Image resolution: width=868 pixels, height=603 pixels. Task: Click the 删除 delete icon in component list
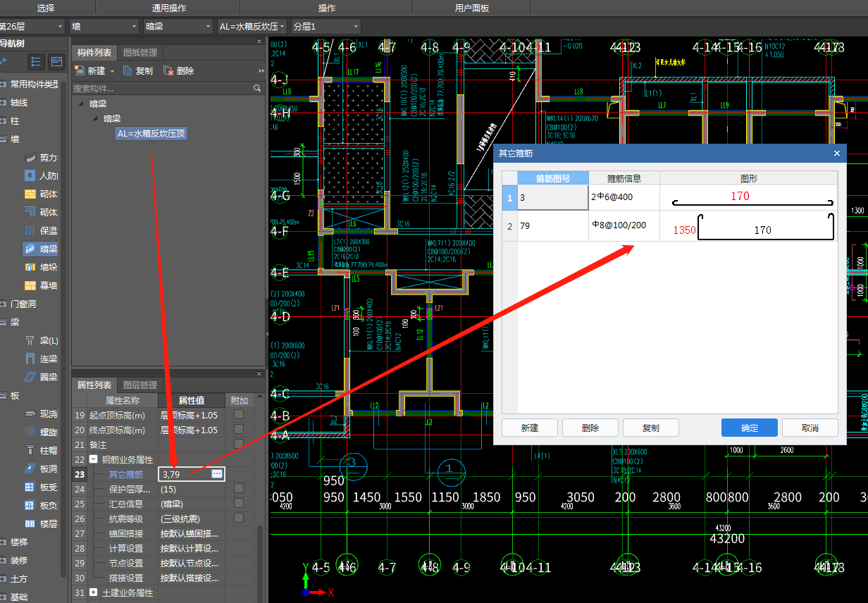click(168, 70)
